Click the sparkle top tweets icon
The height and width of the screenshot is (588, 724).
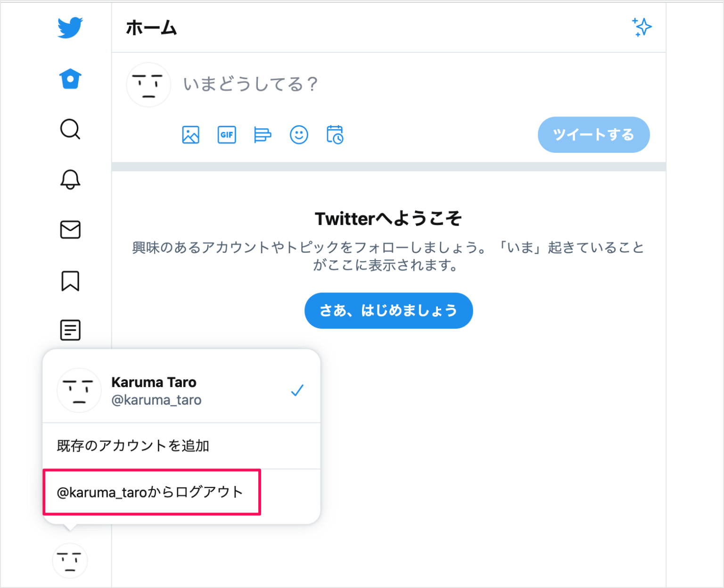click(642, 27)
